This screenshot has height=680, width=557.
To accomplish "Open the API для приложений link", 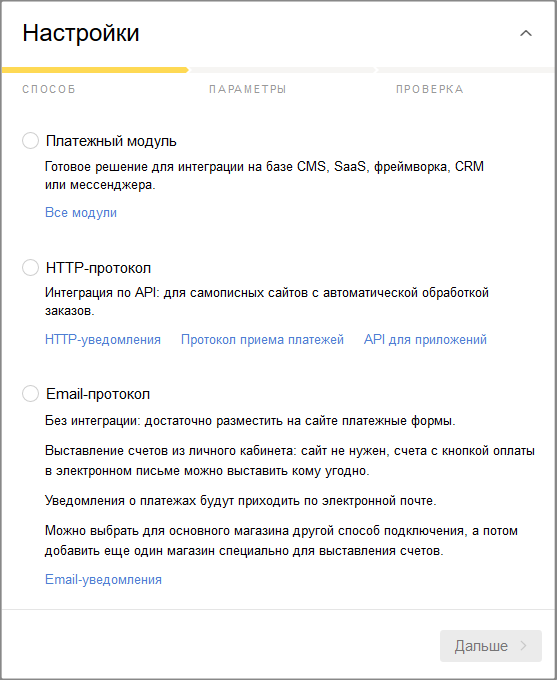I will pyautogui.click(x=425, y=339).
